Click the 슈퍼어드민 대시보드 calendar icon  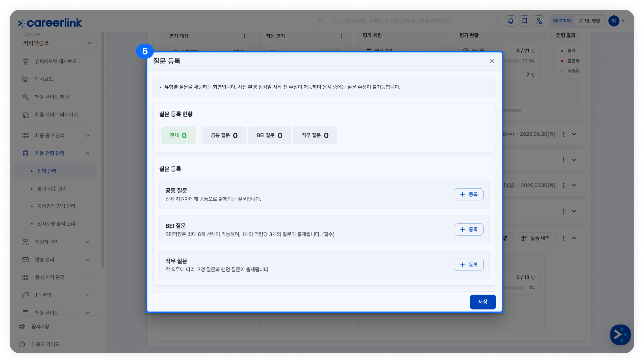[26, 61]
